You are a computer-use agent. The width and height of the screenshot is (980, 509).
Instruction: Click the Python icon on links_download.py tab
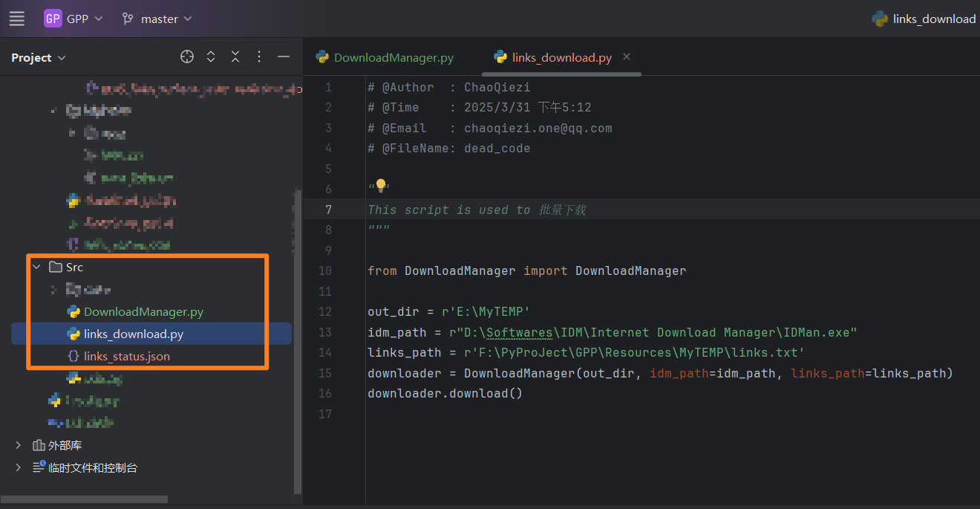[499, 56]
